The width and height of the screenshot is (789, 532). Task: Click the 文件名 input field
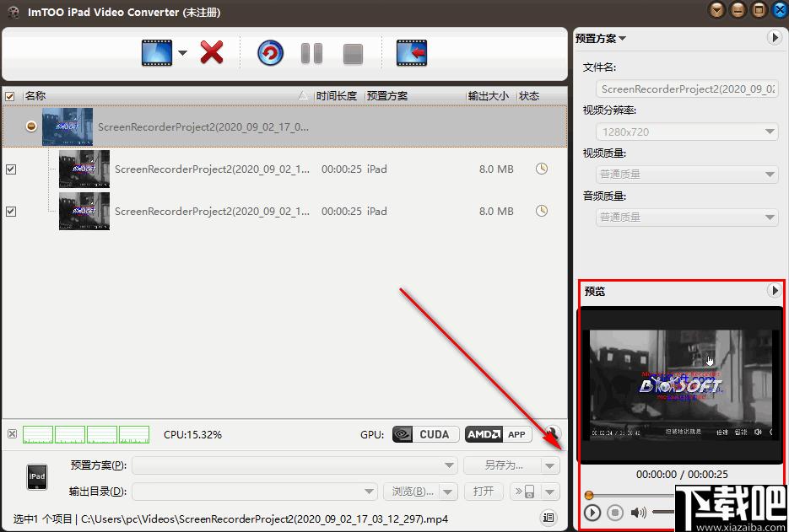(688, 89)
